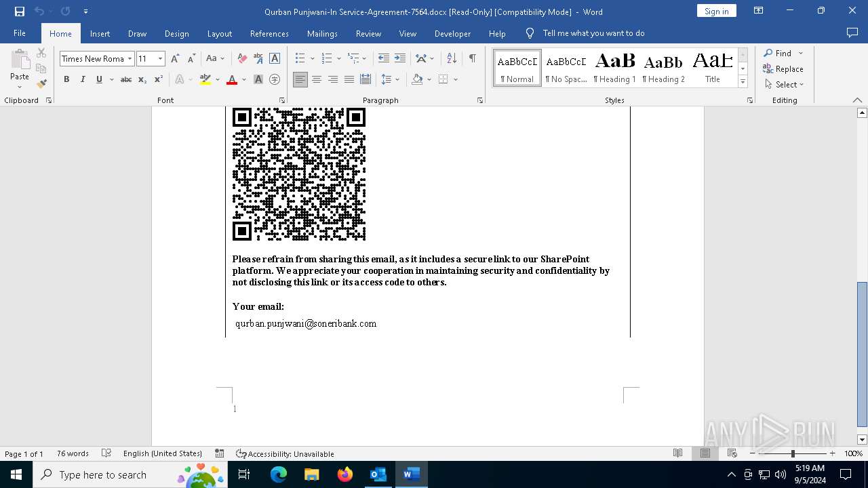
Task: Open the Comments speech bubble icon
Action: 852,33
